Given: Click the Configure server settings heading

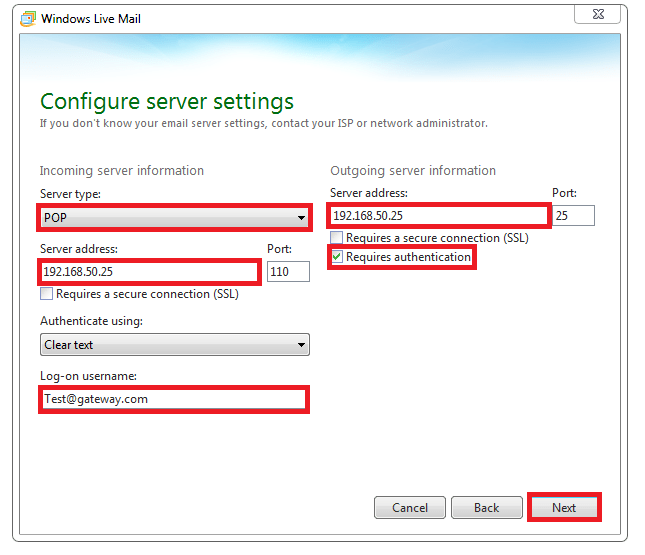Looking at the screenshot, I should click(167, 102).
